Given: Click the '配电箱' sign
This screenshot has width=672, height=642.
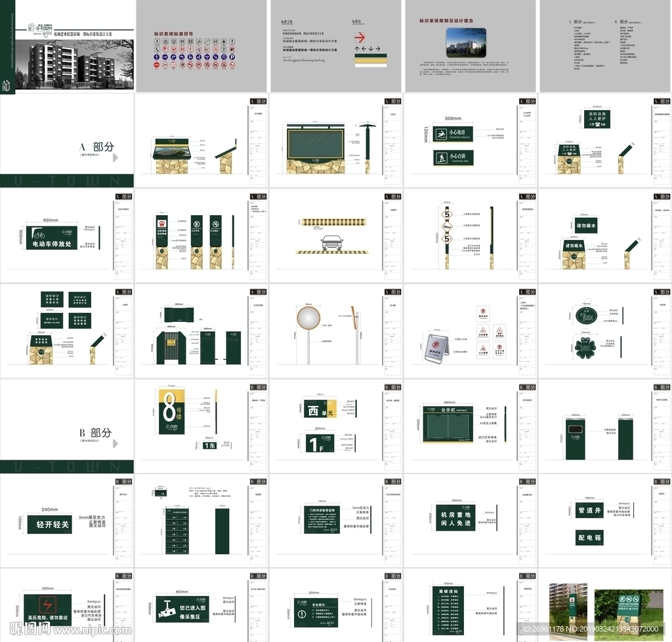Looking at the screenshot, I should 589,538.
